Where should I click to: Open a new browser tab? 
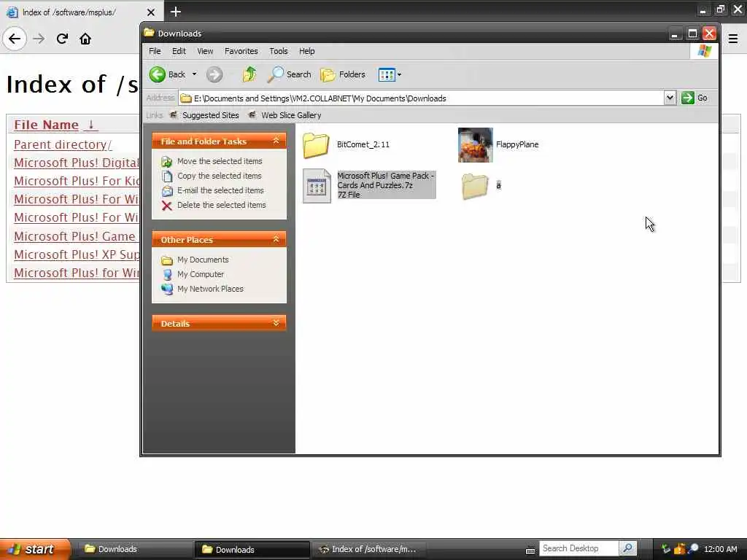tap(175, 12)
